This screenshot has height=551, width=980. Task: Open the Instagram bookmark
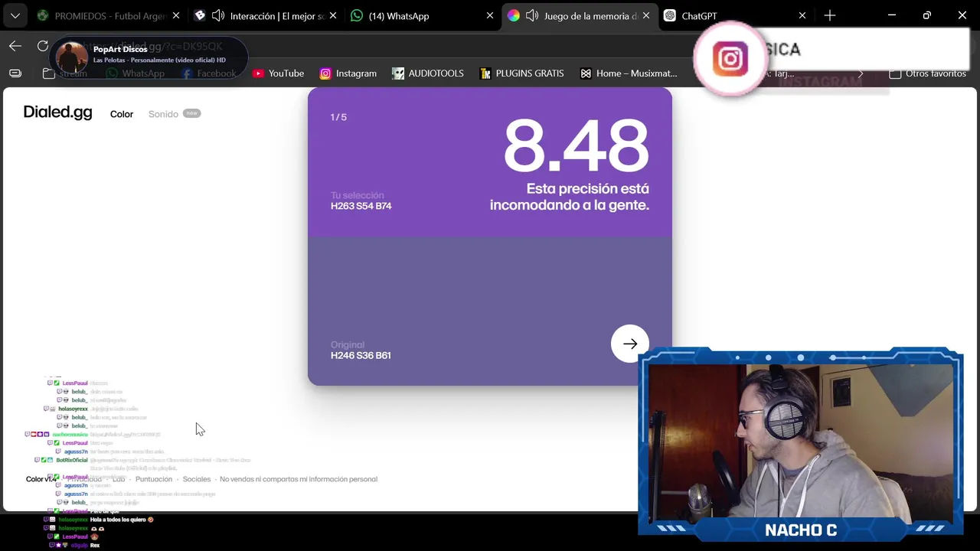tap(348, 73)
